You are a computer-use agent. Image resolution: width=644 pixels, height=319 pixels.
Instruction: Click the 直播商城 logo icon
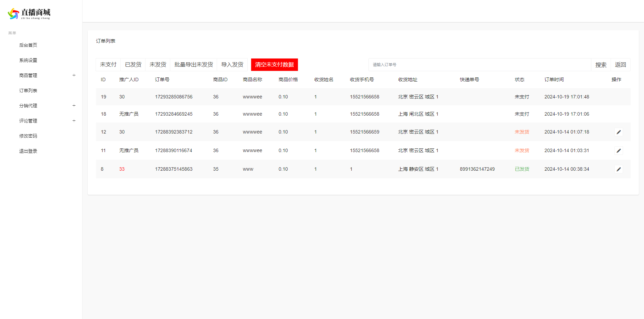click(x=13, y=13)
